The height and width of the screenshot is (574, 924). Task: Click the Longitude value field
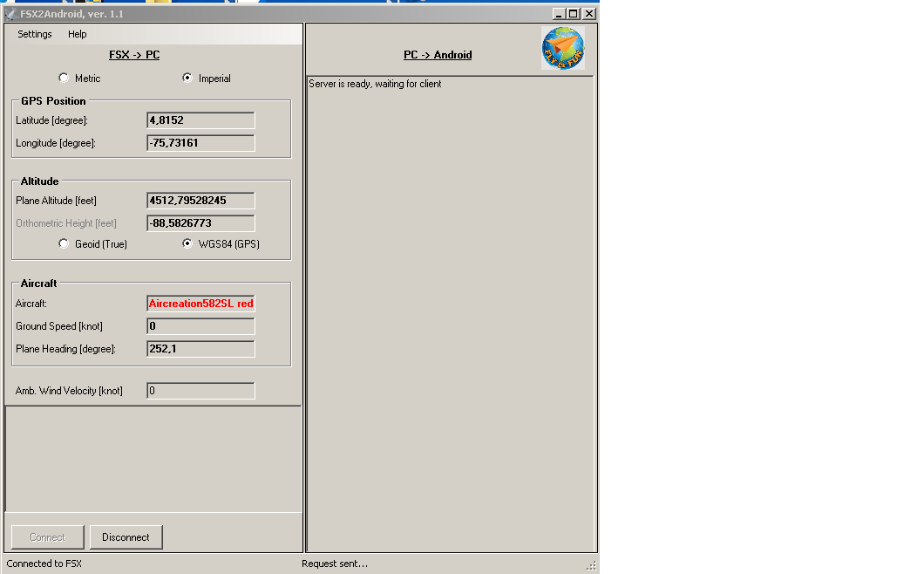[201, 143]
